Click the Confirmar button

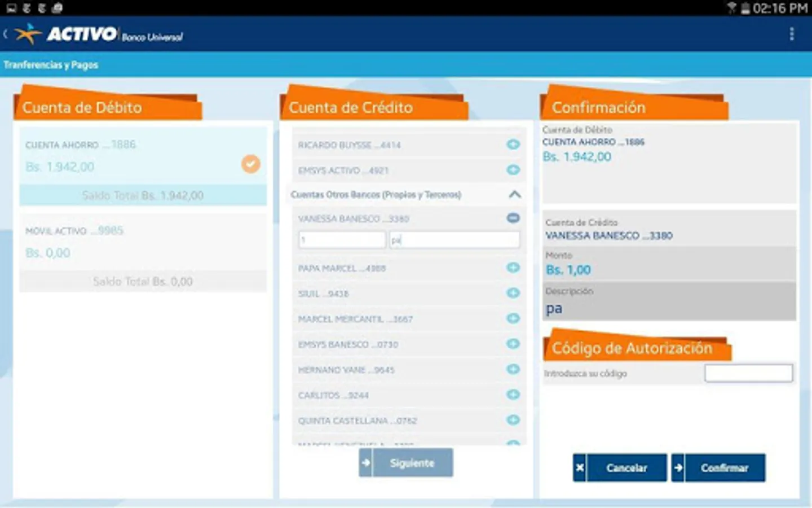point(718,468)
